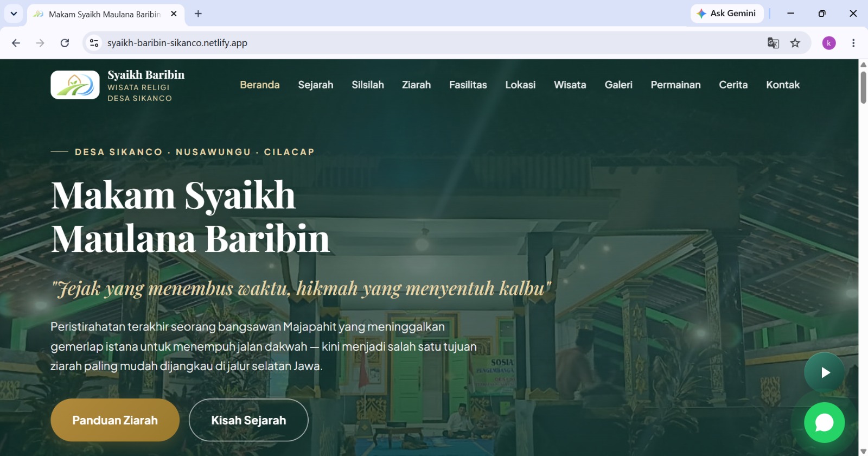
Task: Open the Cerita navigation link
Action: click(x=733, y=85)
